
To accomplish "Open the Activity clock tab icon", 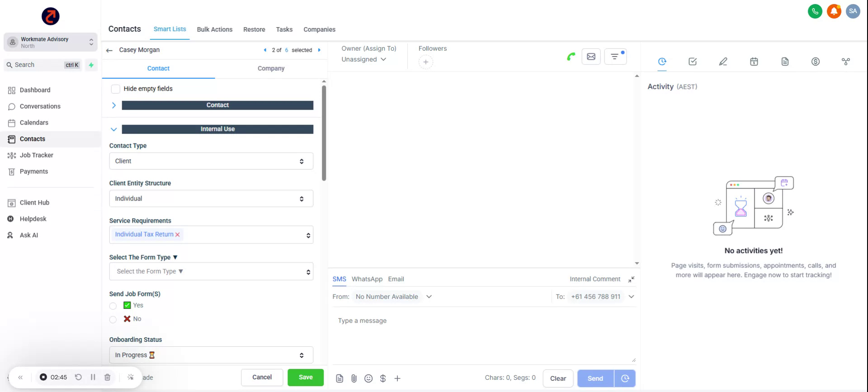I will click(x=662, y=62).
